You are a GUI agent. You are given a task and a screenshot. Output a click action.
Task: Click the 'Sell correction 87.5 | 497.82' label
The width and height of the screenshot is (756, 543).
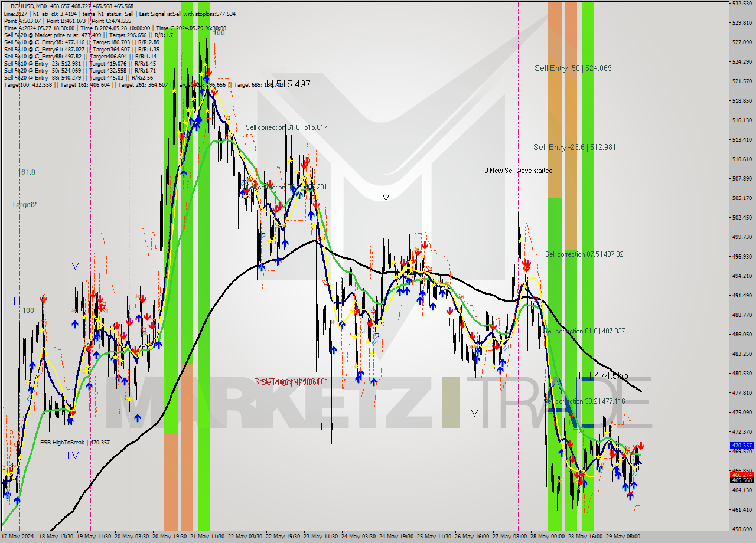click(584, 254)
